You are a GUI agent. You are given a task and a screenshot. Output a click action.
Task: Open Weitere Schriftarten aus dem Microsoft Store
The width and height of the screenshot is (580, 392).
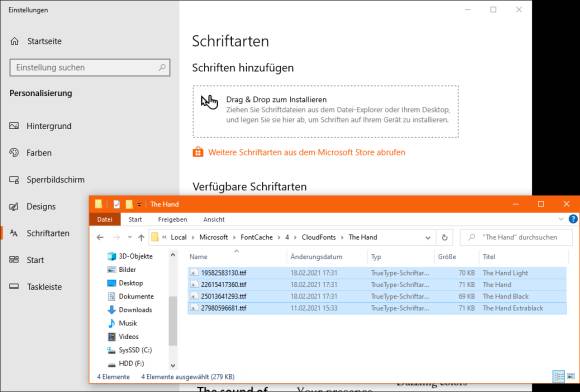coord(307,152)
